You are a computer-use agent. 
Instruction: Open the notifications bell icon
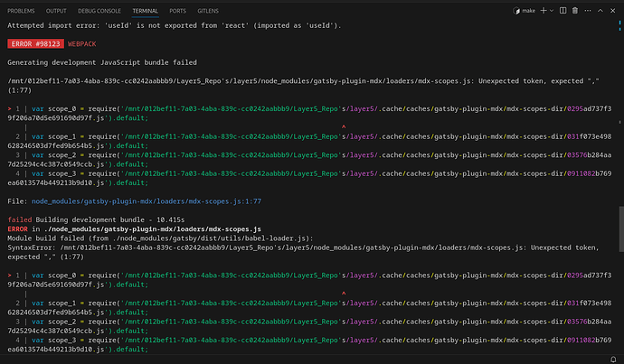click(613, 359)
